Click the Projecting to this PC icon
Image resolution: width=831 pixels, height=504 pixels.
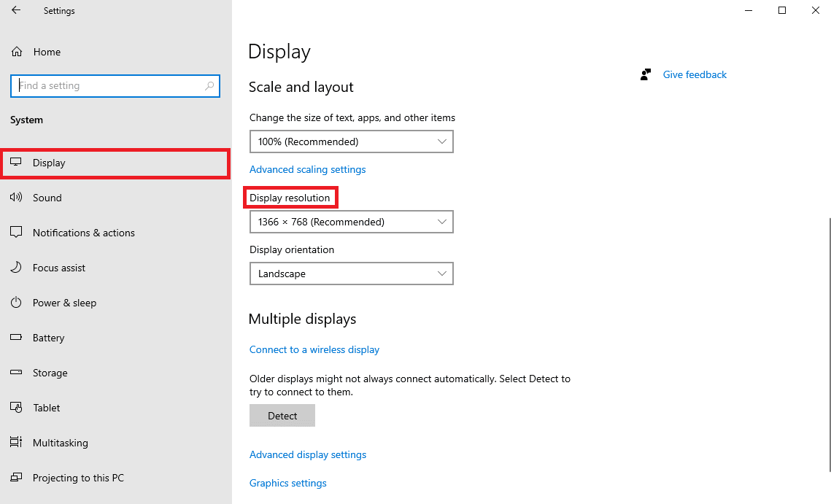coord(16,477)
